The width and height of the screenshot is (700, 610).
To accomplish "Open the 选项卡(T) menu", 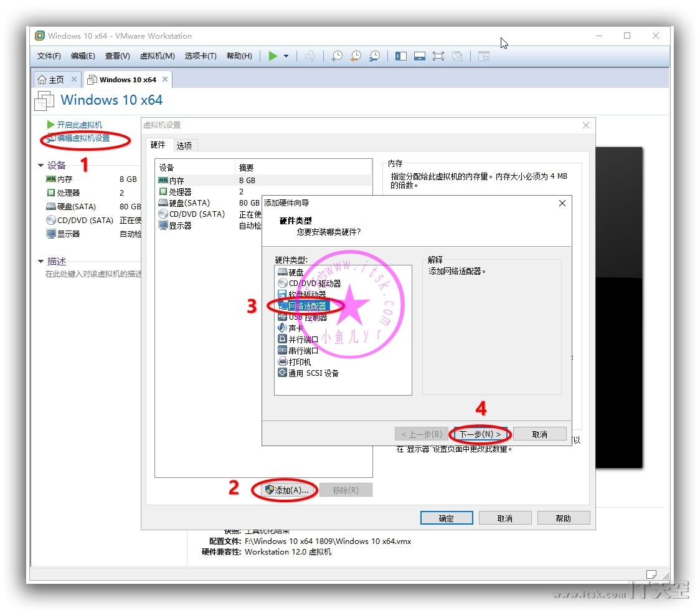I will (201, 56).
